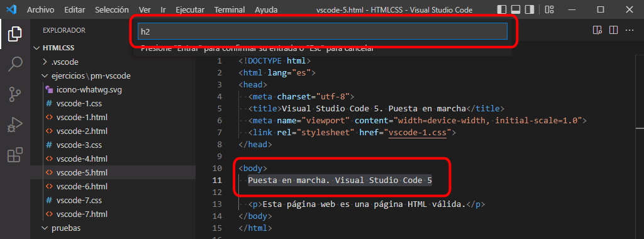Minimize the Visual Studio Code window
This screenshot has height=239, width=644.
[572, 9]
